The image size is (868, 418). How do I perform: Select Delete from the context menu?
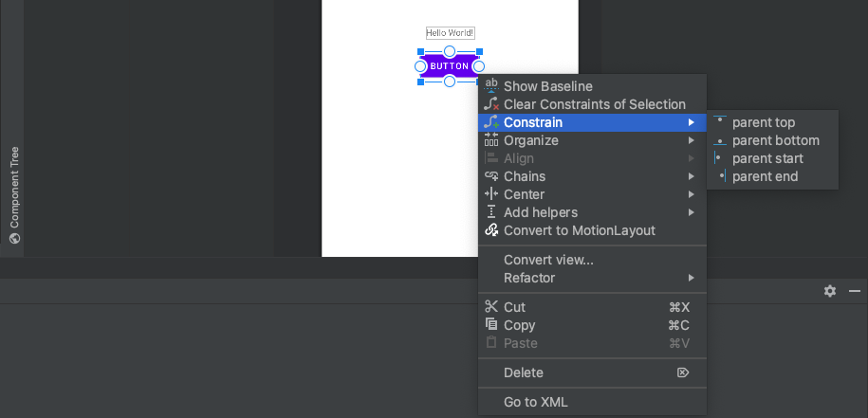pyautogui.click(x=592, y=373)
